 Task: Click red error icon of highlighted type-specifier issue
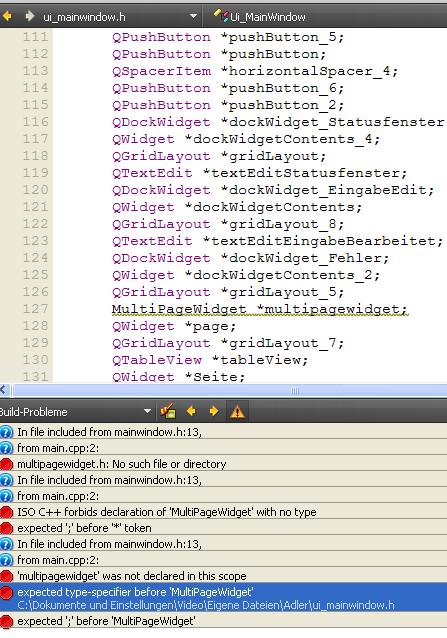(7, 592)
